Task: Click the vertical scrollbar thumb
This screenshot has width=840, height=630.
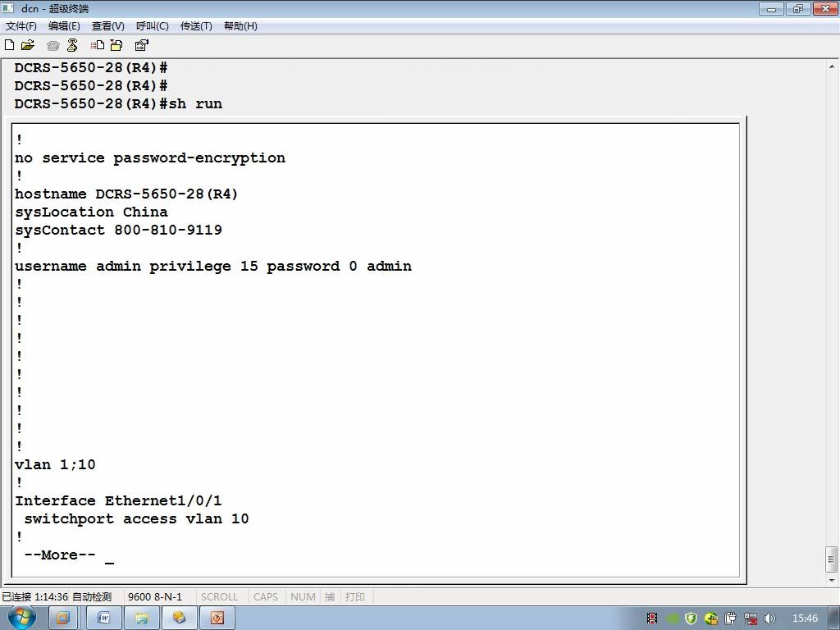Action: [x=832, y=559]
